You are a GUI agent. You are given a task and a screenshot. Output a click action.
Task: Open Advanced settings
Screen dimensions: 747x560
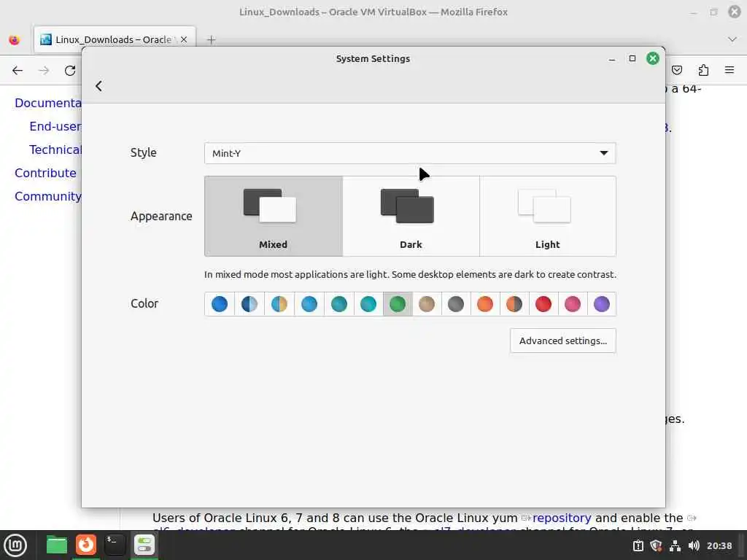(x=562, y=341)
